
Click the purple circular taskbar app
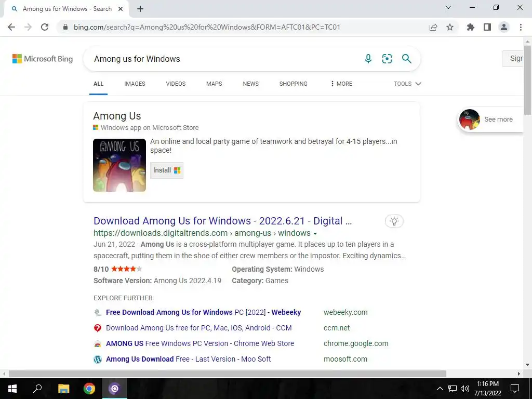click(x=115, y=389)
